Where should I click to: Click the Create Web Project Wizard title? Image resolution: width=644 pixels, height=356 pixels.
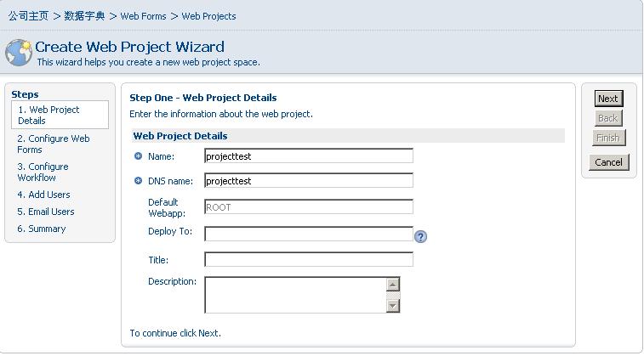point(130,47)
